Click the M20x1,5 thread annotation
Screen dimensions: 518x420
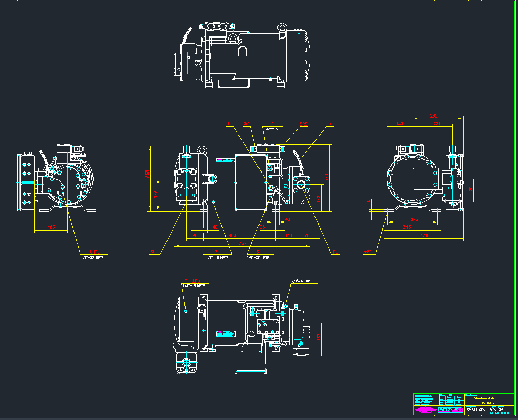point(271,129)
